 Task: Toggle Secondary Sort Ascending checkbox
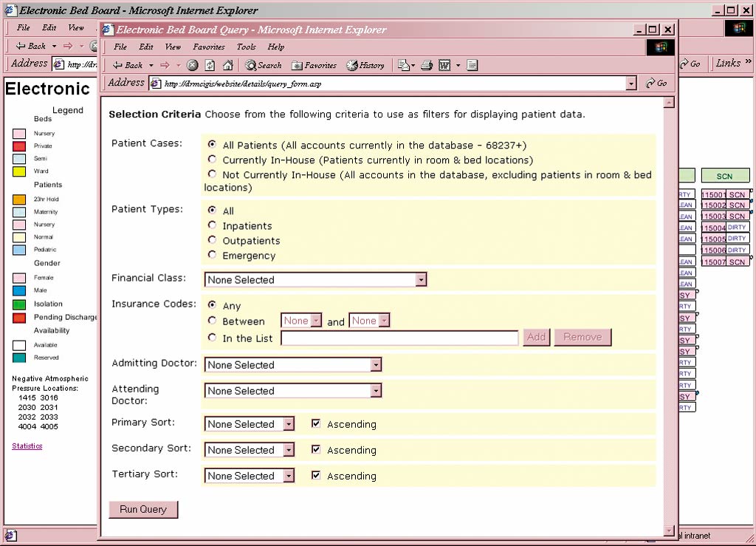316,449
